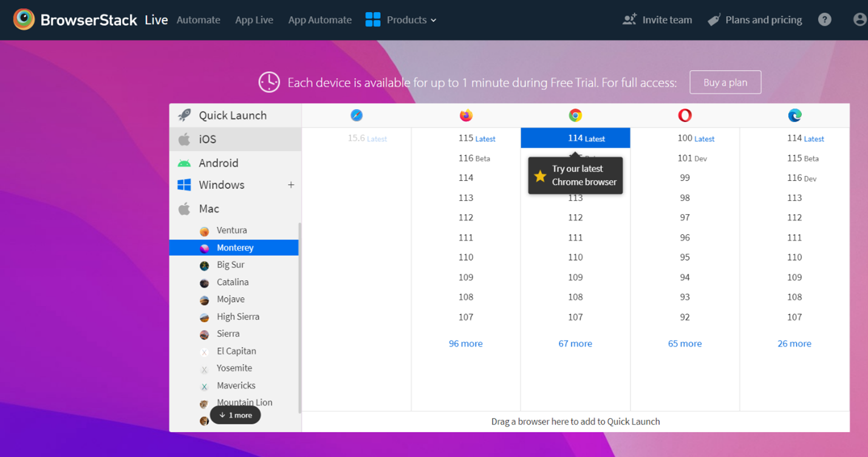Viewport: 868px width, 457px height.
Task: Click the High Sierra OS icon
Action: point(205,317)
